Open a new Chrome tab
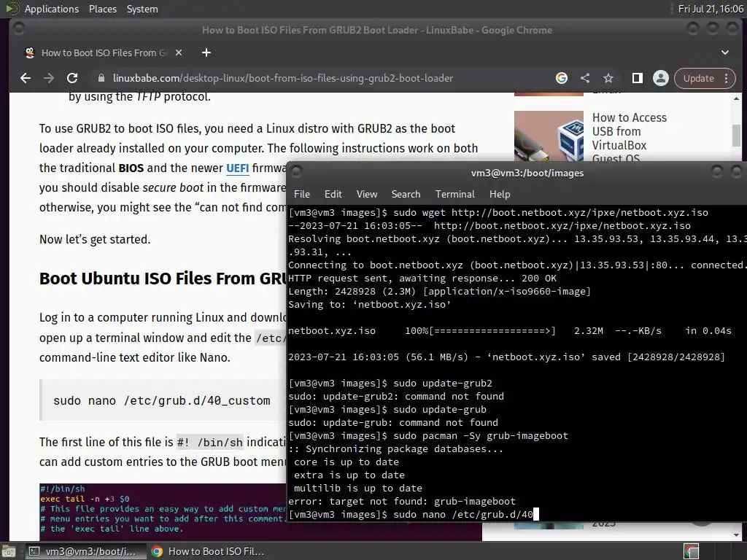747x560 pixels. (x=206, y=52)
